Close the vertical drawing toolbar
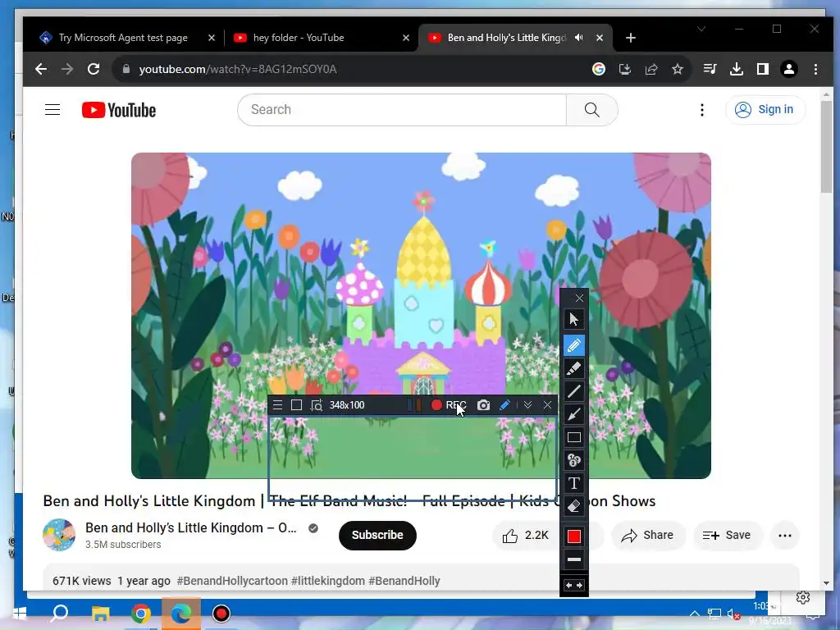Image resolution: width=840 pixels, height=630 pixels. point(579,299)
